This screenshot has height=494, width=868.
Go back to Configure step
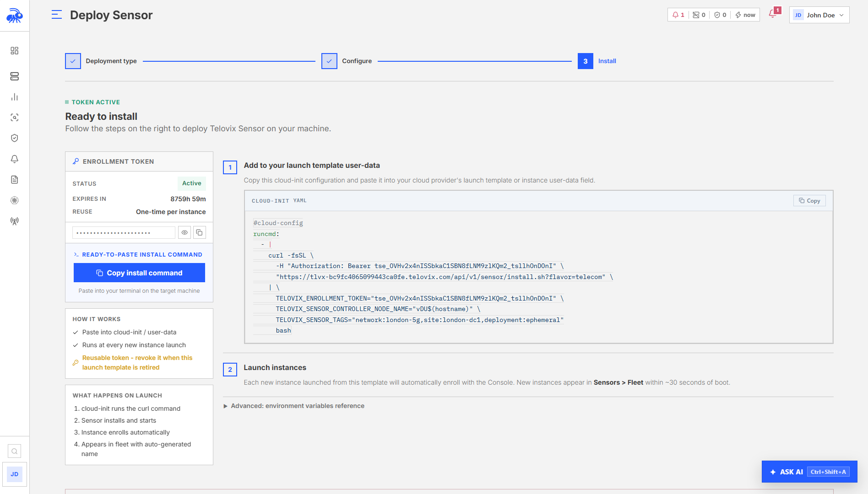[347, 61]
